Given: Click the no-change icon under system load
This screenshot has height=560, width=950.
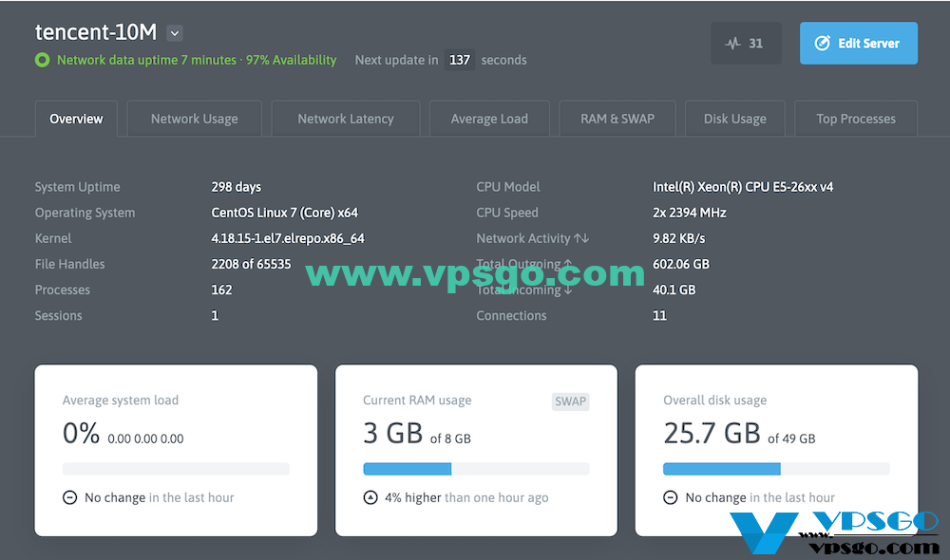Looking at the screenshot, I should pos(69,497).
